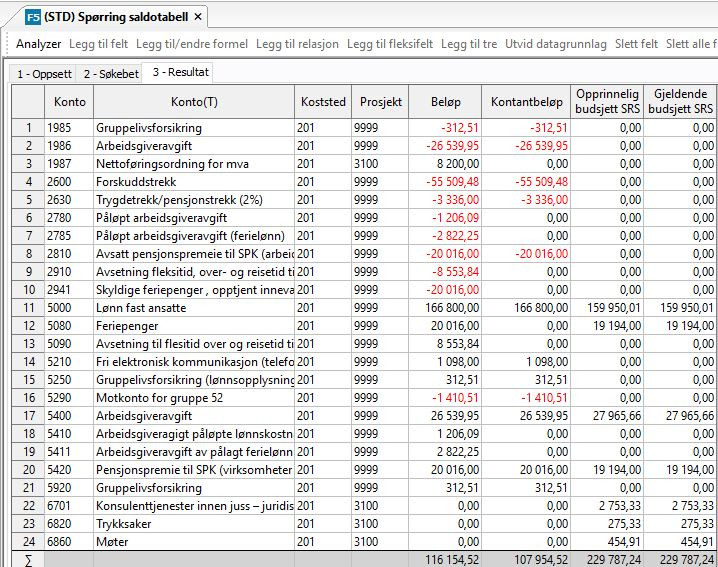Select row number 11 header
The image size is (718, 567).
(x=28, y=308)
